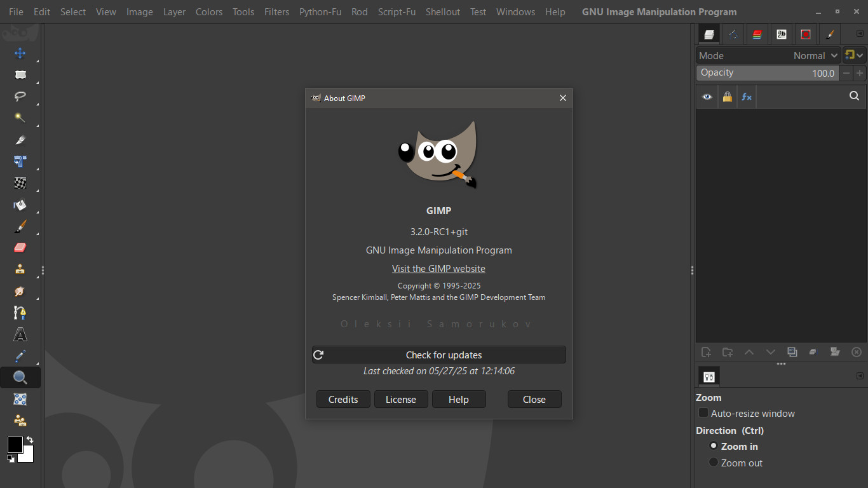Choose the Zoom out radio option
The width and height of the screenshot is (868, 488).
[x=714, y=463]
